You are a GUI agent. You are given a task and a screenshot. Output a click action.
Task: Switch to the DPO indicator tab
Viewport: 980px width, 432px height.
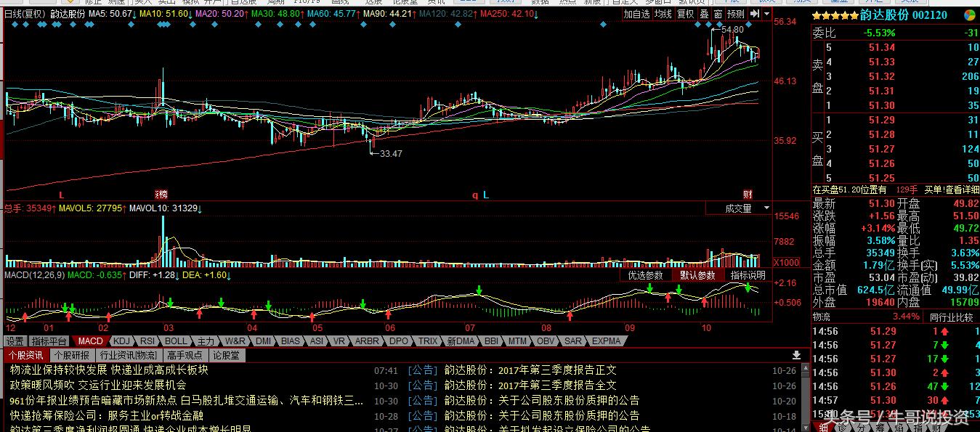coord(399,341)
